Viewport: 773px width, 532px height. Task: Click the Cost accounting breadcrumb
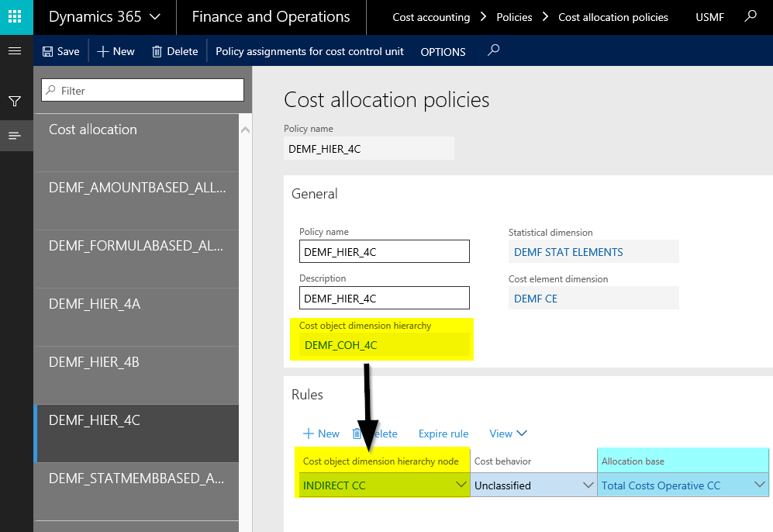[x=431, y=17]
